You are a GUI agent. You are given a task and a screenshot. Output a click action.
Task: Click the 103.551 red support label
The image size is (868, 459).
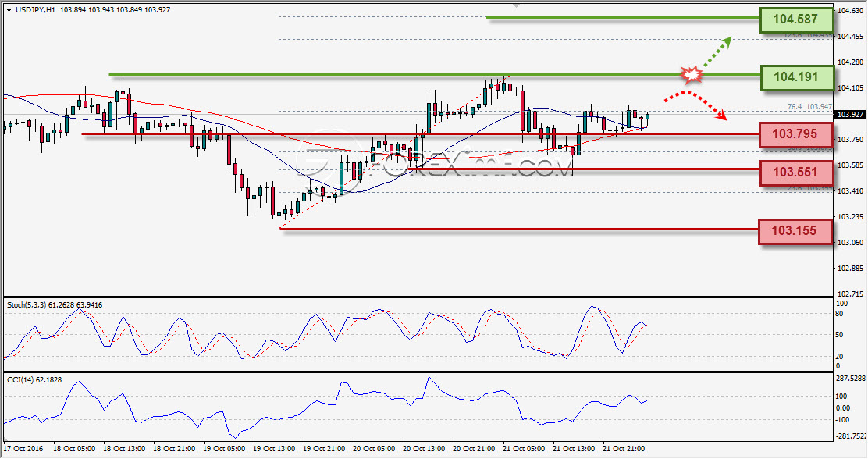(796, 173)
